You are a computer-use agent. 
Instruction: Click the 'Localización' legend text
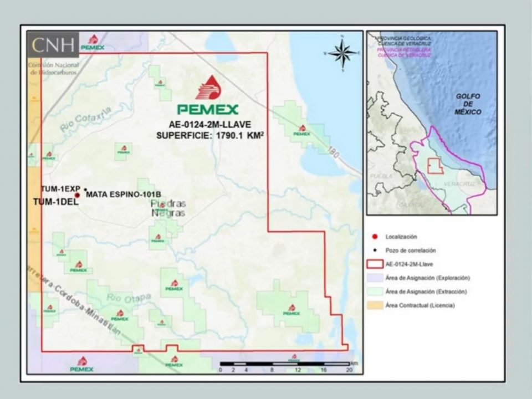(401, 237)
